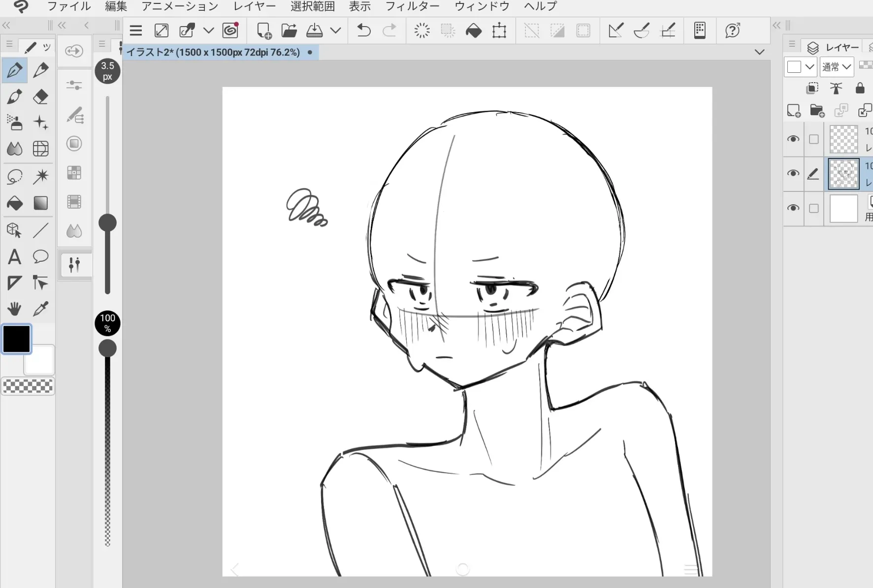
Task: Click the Redo arrow in command bar
Action: [389, 31]
